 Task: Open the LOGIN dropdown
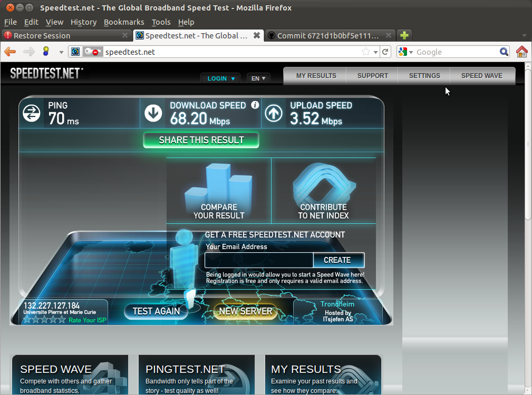coord(220,78)
